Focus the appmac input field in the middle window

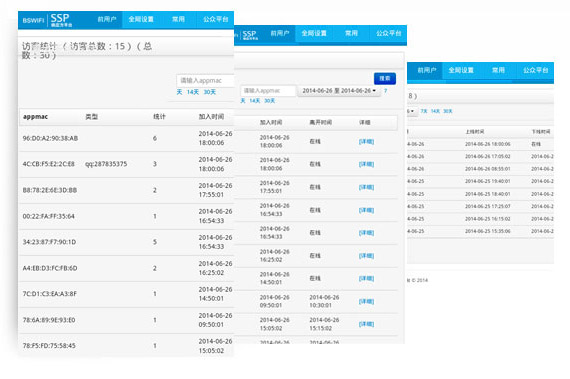coord(268,90)
